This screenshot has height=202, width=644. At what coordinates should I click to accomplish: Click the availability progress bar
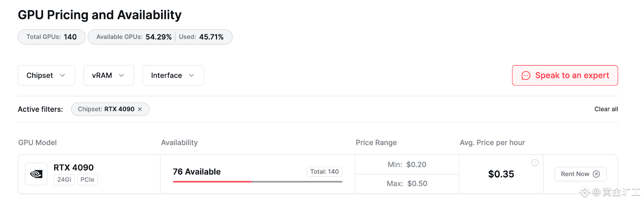258,181
